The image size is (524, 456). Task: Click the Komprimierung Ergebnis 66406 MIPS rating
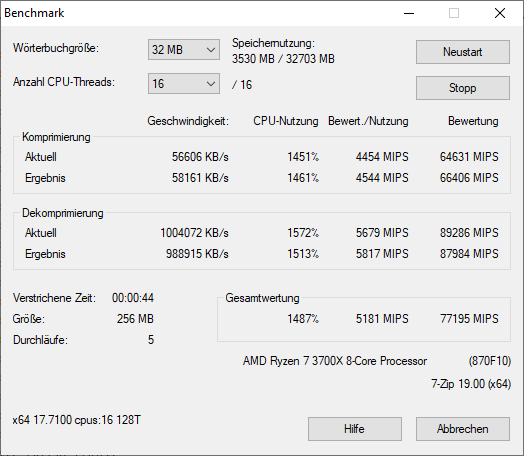(x=469, y=178)
